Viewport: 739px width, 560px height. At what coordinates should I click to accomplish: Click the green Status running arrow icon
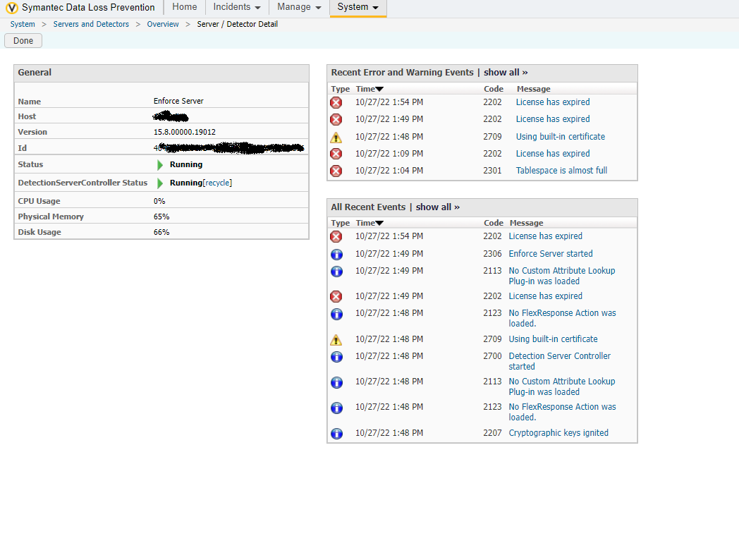tap(160, 165)
